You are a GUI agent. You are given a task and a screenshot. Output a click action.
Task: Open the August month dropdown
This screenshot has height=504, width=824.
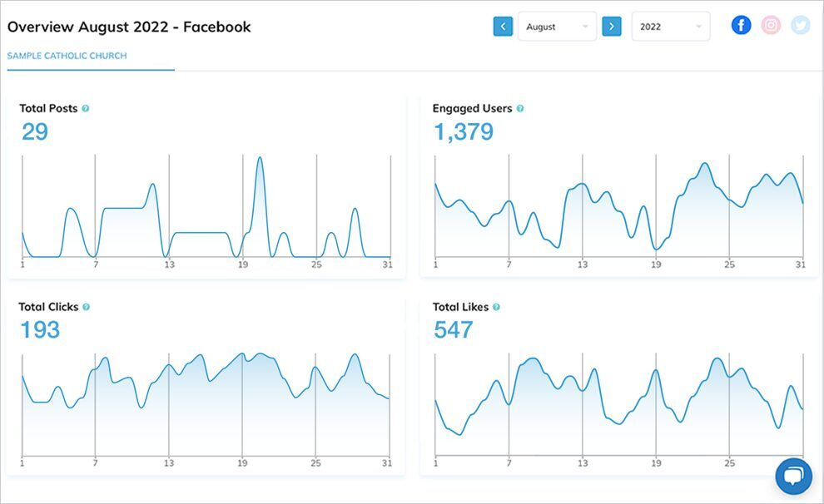[557, 26]
